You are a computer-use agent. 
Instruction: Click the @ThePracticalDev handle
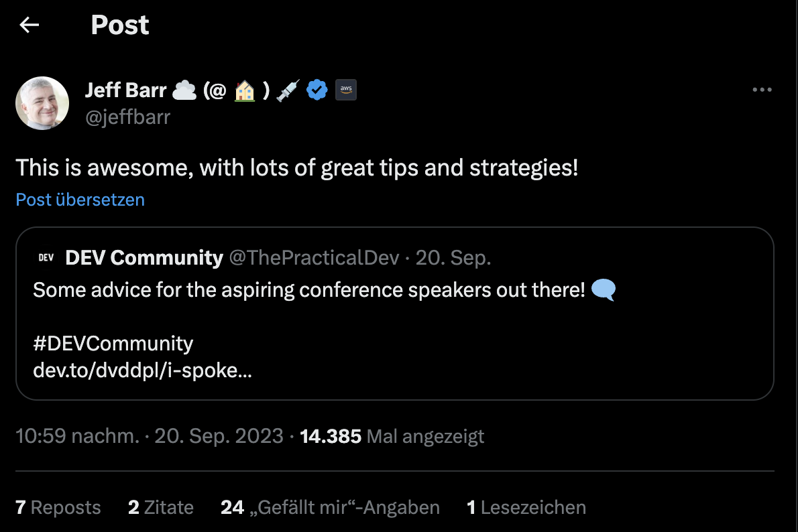(x=315, y=257)
